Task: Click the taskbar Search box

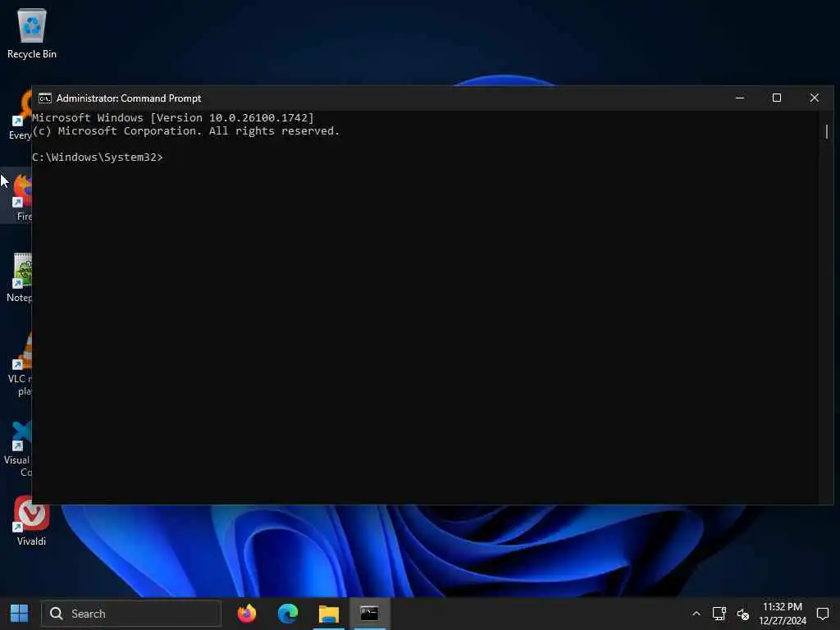Action: 131,614
